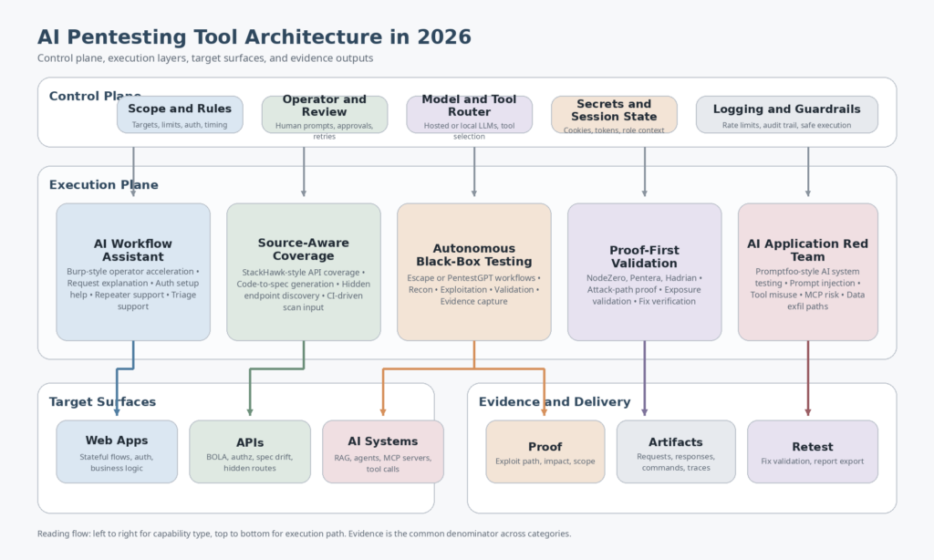The image size is (934, 560).
Task: Click the Retest box
Action: tap(812, 451)
